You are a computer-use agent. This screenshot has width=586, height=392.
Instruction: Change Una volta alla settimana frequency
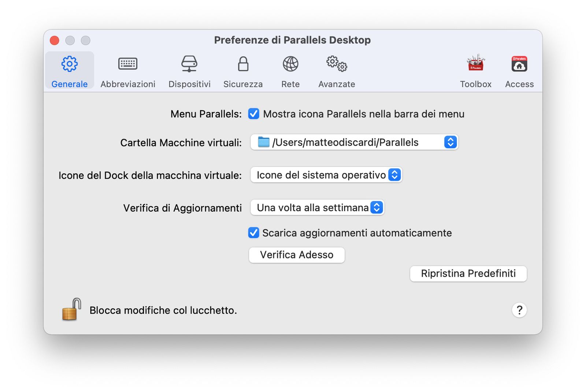click(x=317, y=208)
